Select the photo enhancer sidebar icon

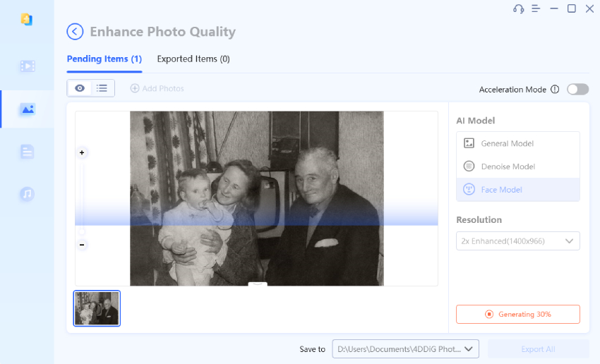coord(28,109)
